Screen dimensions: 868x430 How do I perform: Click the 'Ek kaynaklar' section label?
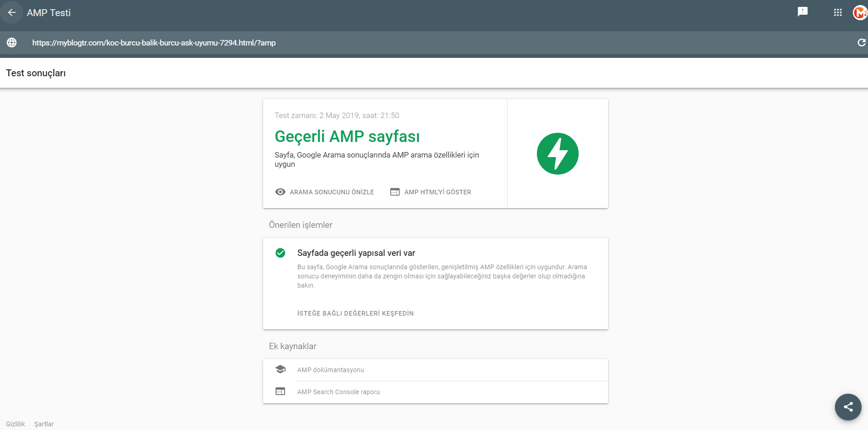click(293, 346)
